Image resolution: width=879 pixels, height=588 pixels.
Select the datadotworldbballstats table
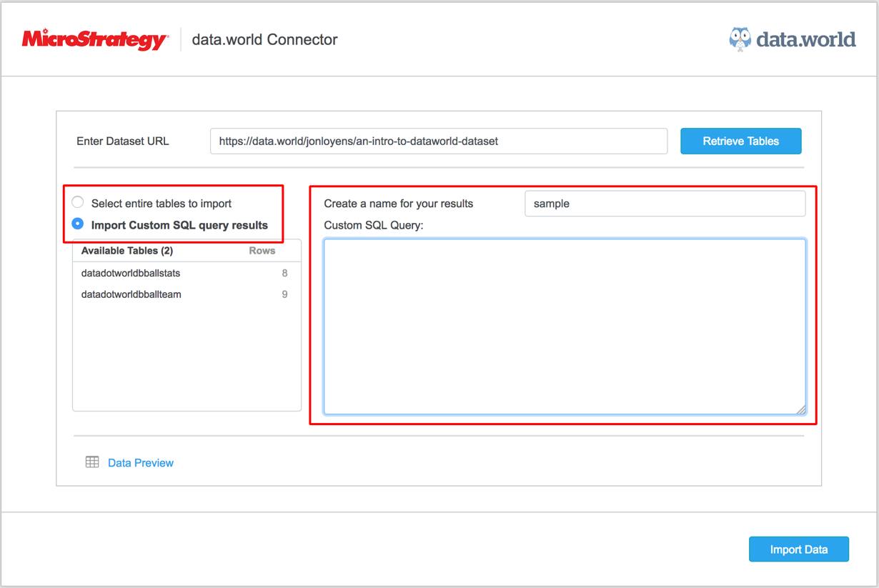pos(131,273)
